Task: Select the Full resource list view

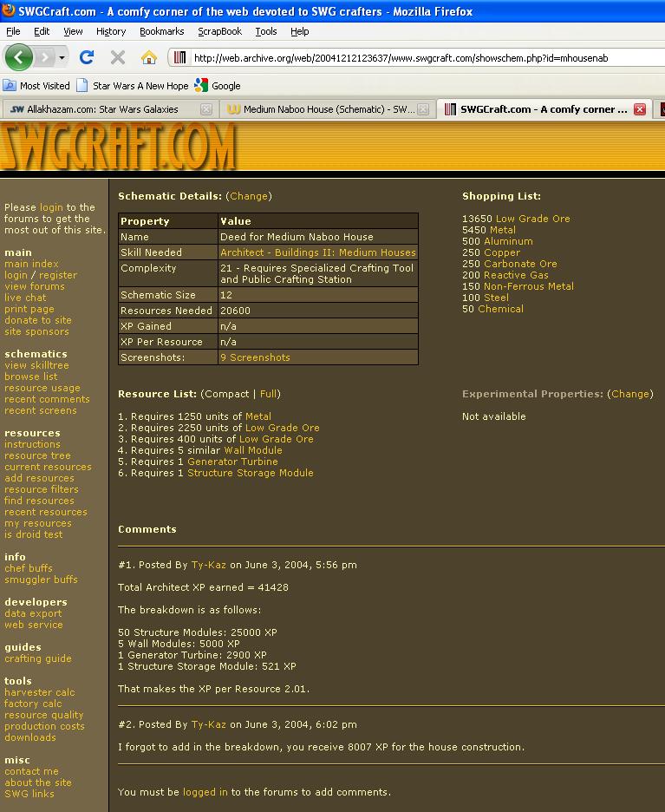Action: click(268, 394)
